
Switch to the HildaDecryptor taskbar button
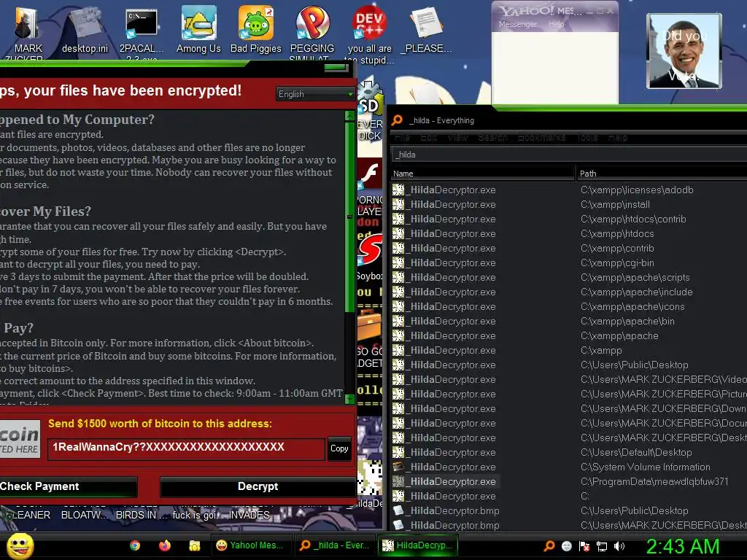coord(418,545)
